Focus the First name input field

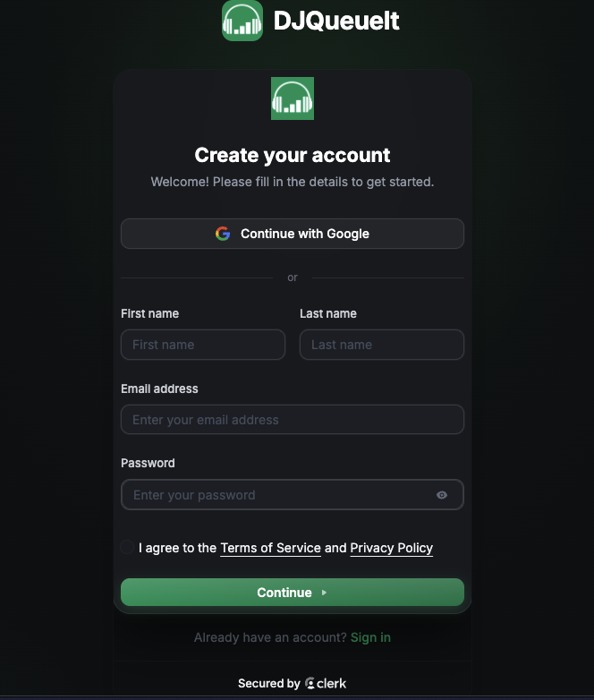pos(203,345)
